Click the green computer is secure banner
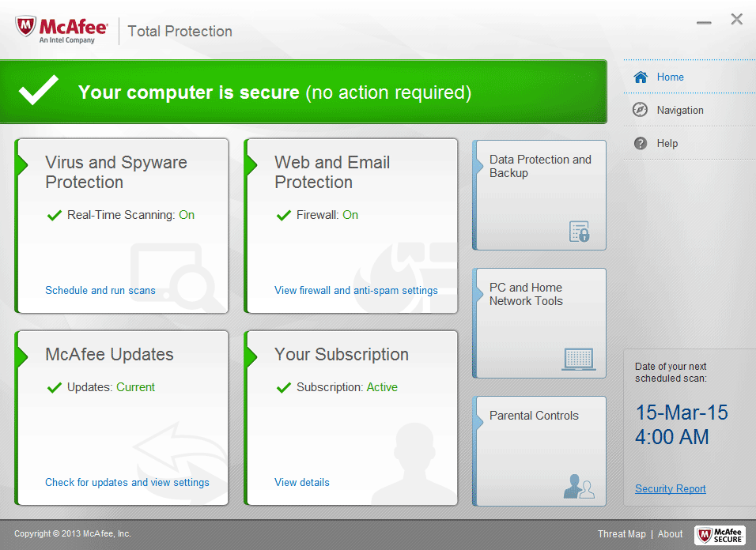This screenshot has width=756, height=550. pos(303,92)
